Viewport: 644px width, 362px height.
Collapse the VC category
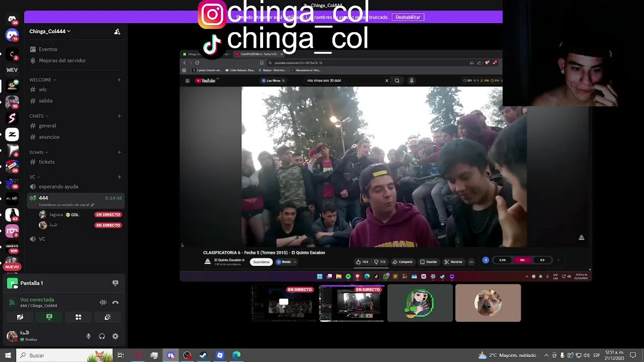(34, 177)
